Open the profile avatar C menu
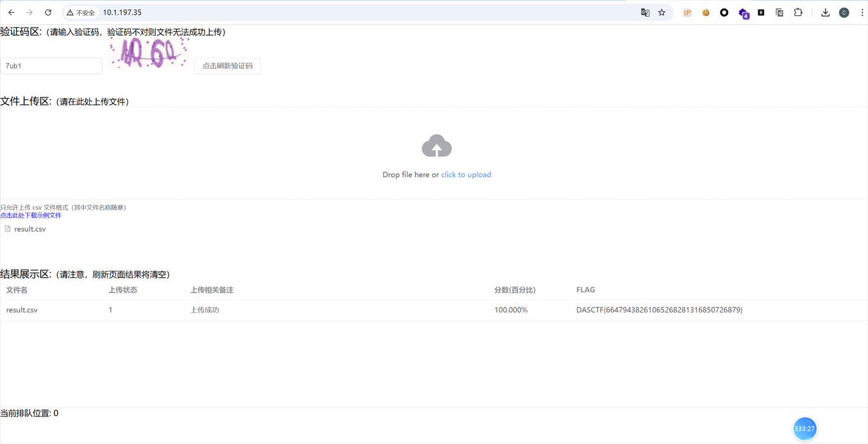Viewport: 868px width, 444px height. pyautogui.click(x=844, y=13)
